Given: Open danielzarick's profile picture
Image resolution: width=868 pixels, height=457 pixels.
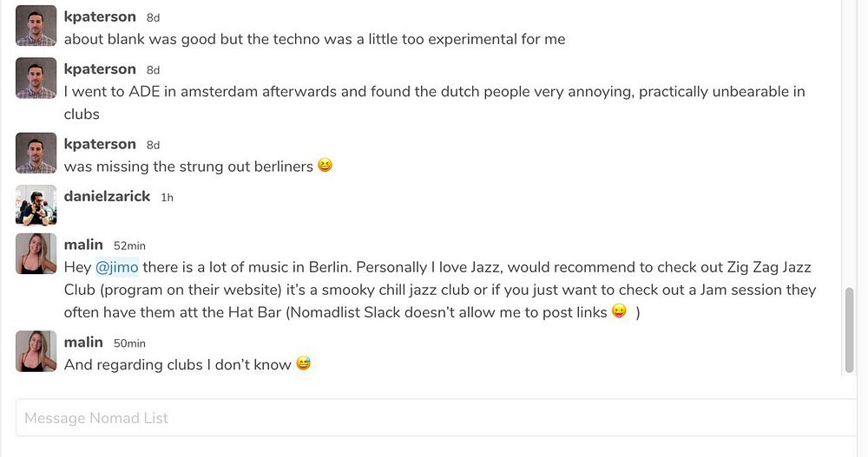Looking at the screenshot, I should pyautogui.click(x=36, y=205).
